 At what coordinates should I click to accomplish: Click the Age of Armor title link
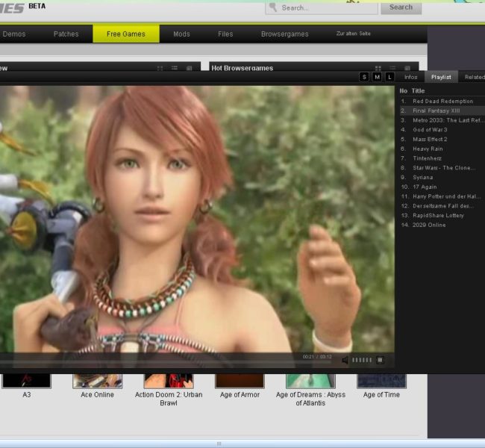[x=240, y=395]
